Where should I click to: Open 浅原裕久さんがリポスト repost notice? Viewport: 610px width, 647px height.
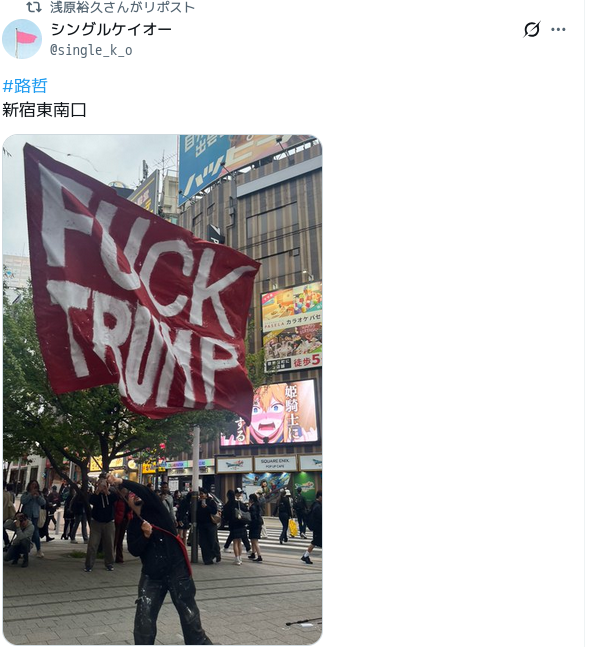(x=122, y=7)
